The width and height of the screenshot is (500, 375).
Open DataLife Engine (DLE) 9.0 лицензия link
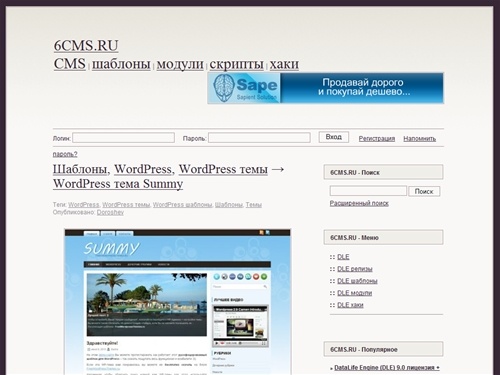(387, 368)
